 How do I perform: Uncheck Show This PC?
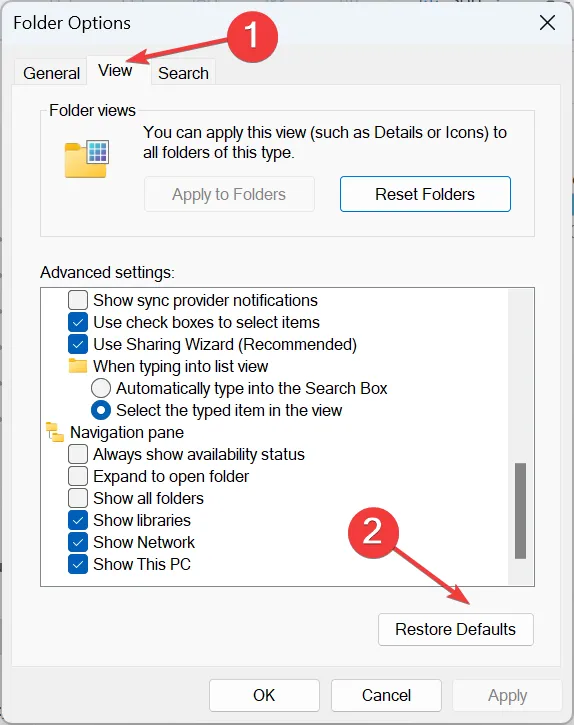78,564
